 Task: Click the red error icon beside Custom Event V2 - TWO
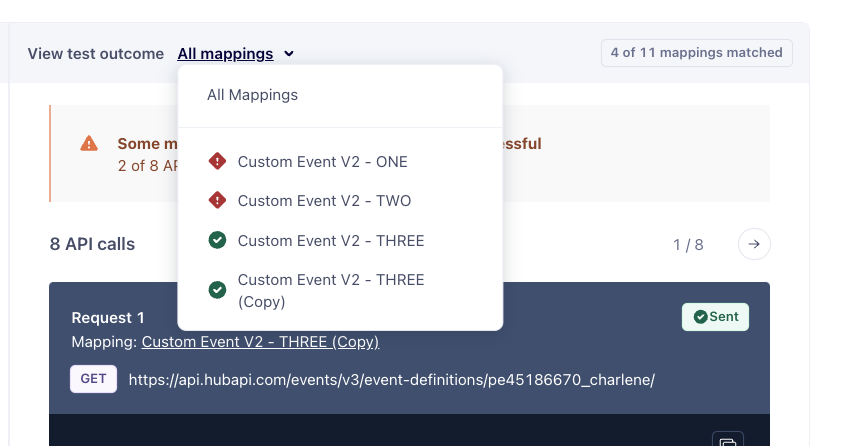[x=217, y=201]
